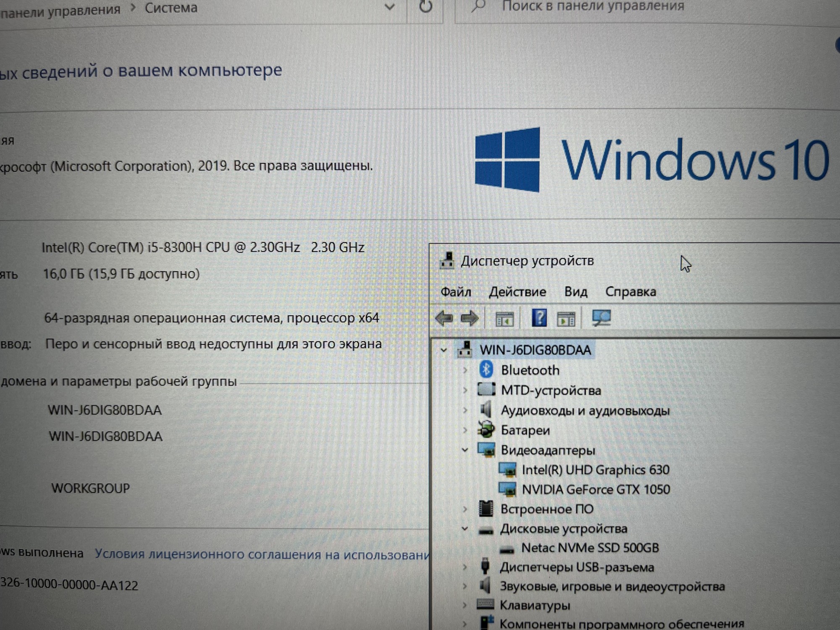Collapse the Дисковые устройства category
This screenshot has height=630, width=840.
point(465,529)
